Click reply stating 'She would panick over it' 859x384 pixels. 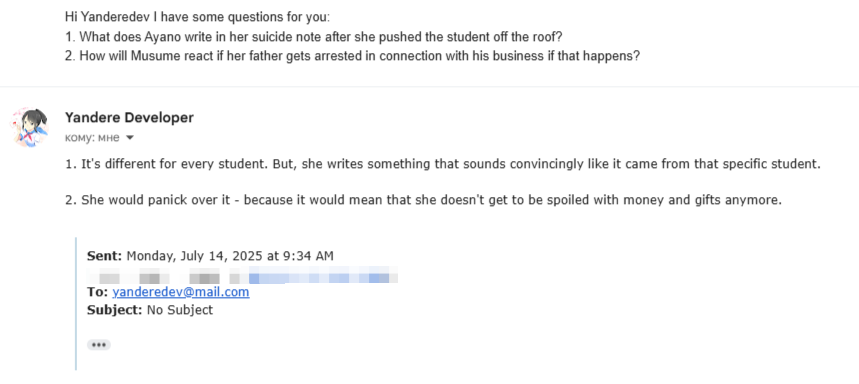pos(423,200)
